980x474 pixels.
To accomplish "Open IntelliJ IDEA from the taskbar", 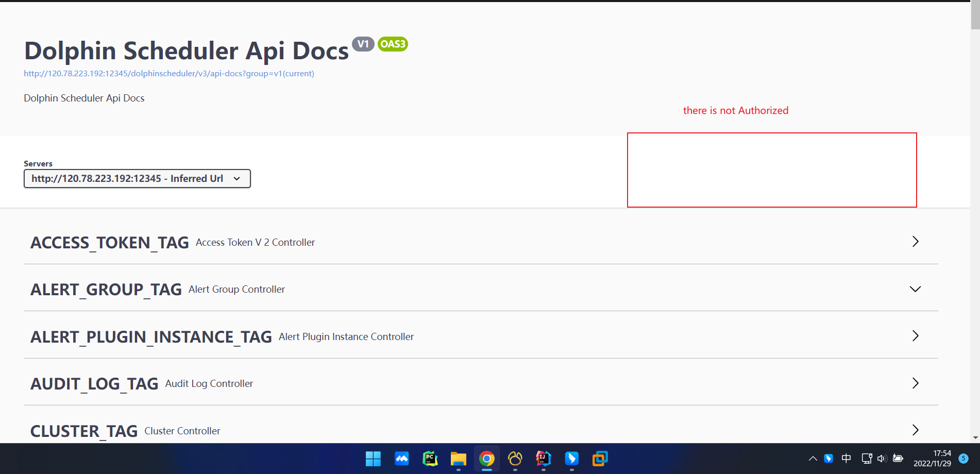I will (x=543, y=459).
